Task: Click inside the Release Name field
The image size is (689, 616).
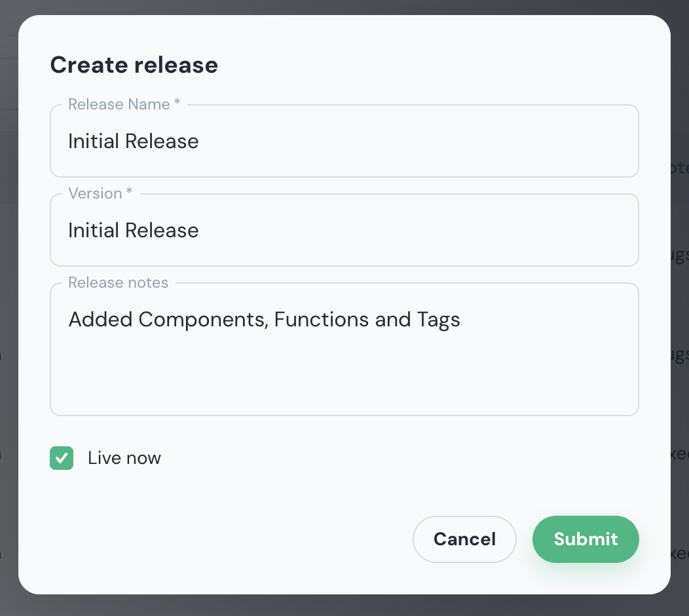Action: [344, 141]
